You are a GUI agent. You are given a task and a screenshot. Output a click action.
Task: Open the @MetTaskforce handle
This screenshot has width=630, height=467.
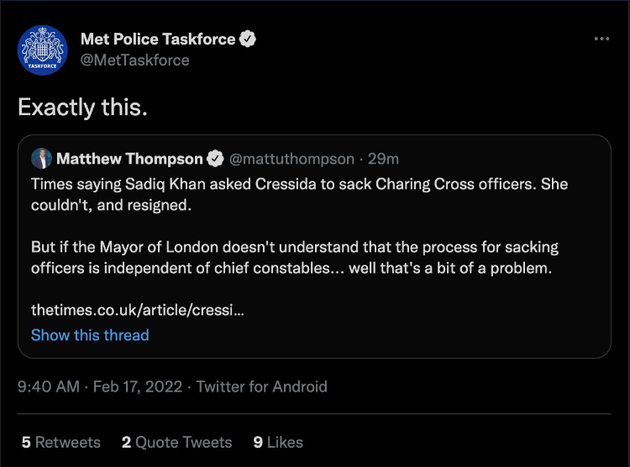[x=135, y=60]
